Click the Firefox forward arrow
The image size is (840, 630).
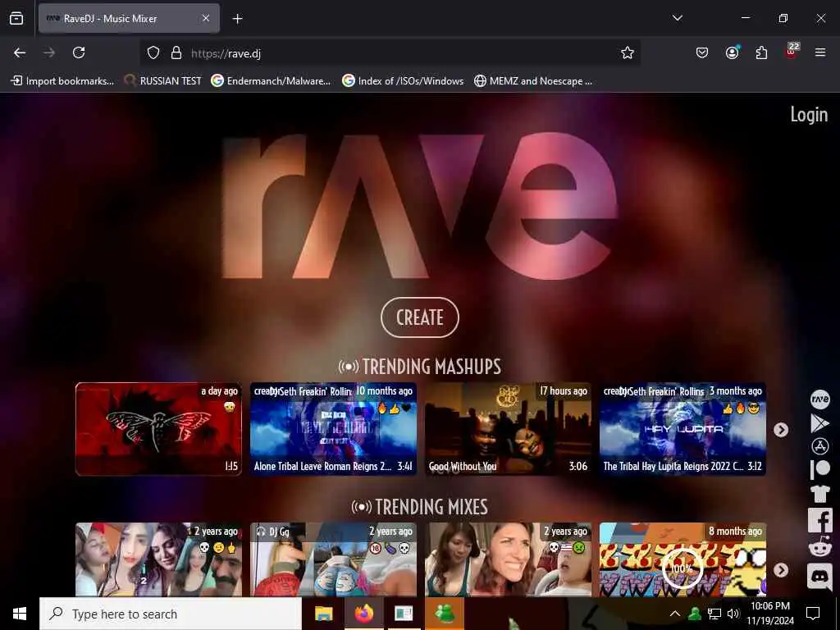click(49, 52)
